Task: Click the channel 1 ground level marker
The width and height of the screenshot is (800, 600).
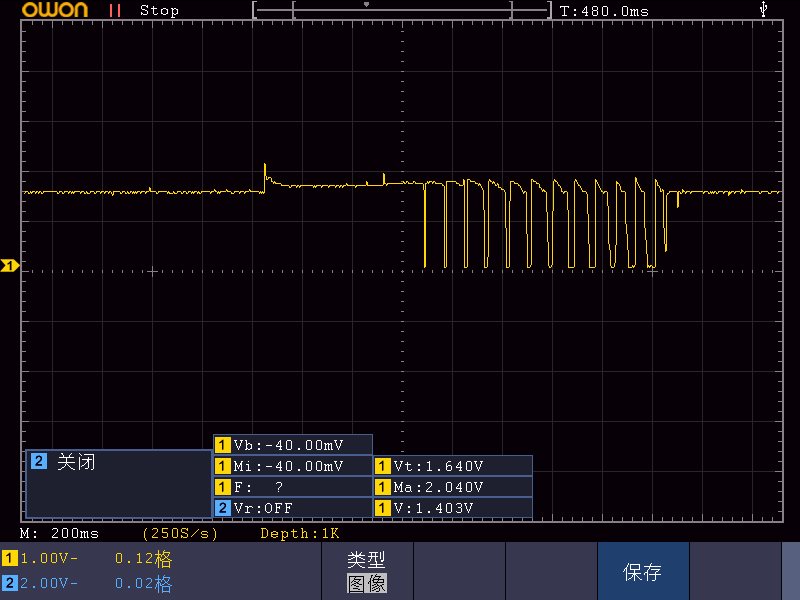Action: [x=10, y=265]
